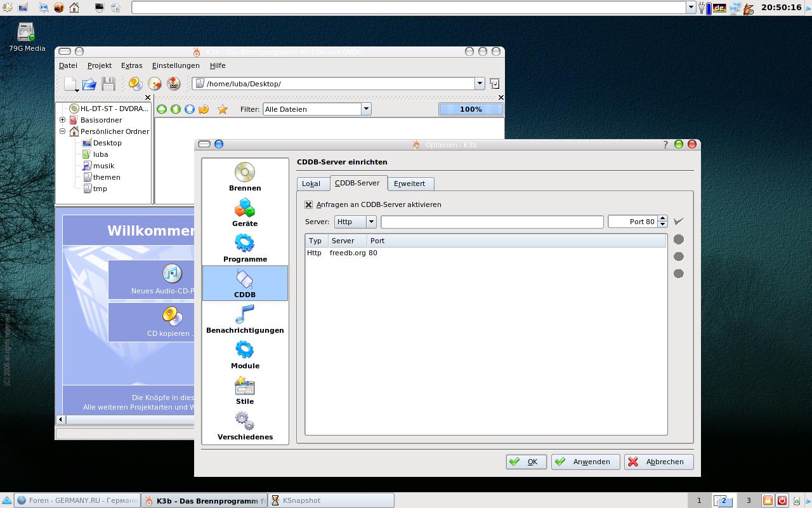Click the green up-arrow navigation icon
This screenshot has width=812, height=508.
(x=162, y=109)
